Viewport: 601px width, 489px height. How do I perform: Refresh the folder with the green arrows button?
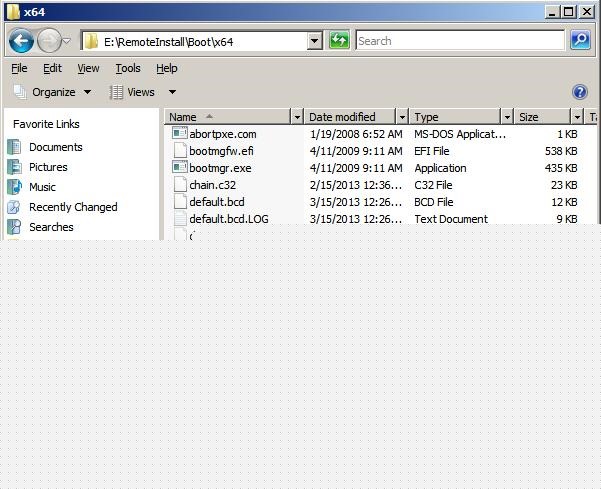click(x=339, y=40)
